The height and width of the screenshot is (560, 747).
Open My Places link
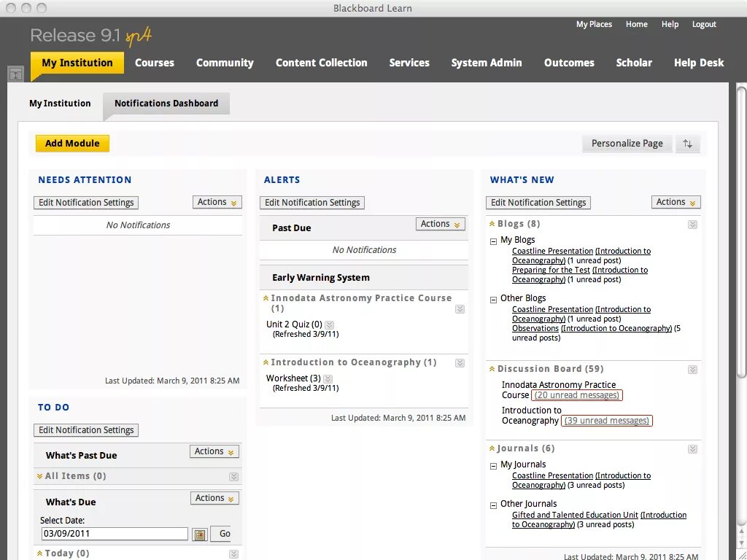pos(594,24)
